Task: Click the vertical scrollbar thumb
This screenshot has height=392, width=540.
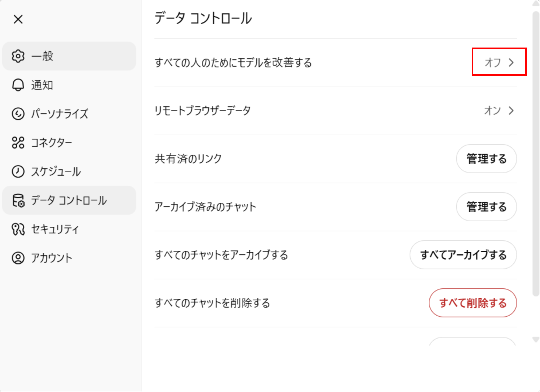Action: point(536,154)
